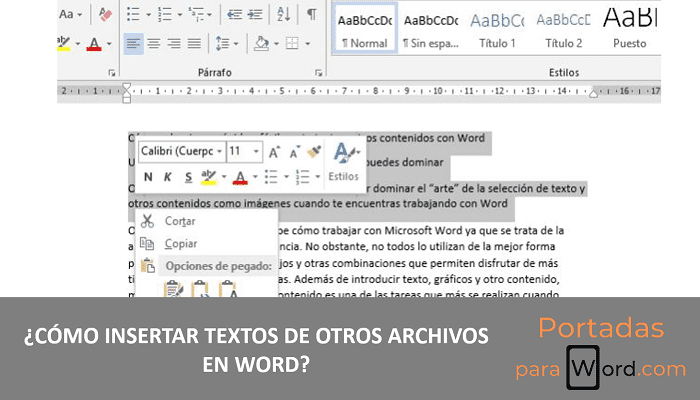Toggle Align Right in the Párrafo group

click(174, 44)
